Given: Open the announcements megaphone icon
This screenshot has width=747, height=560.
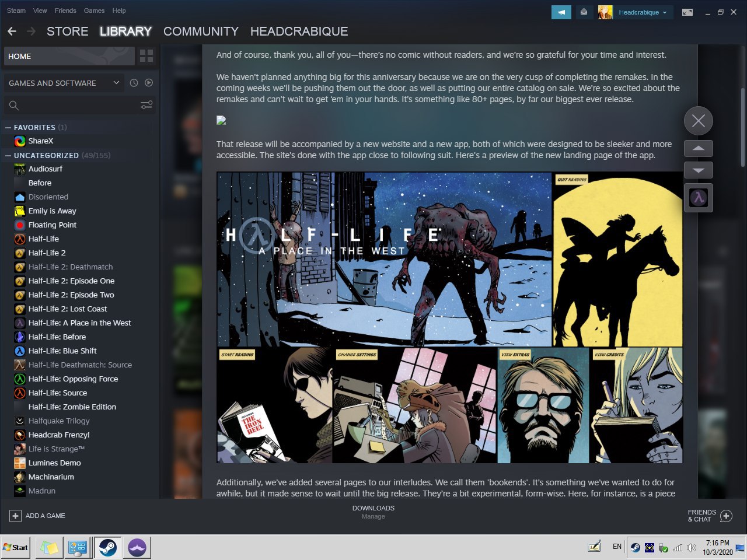Looking at the screenshot, I should point(561,12).
